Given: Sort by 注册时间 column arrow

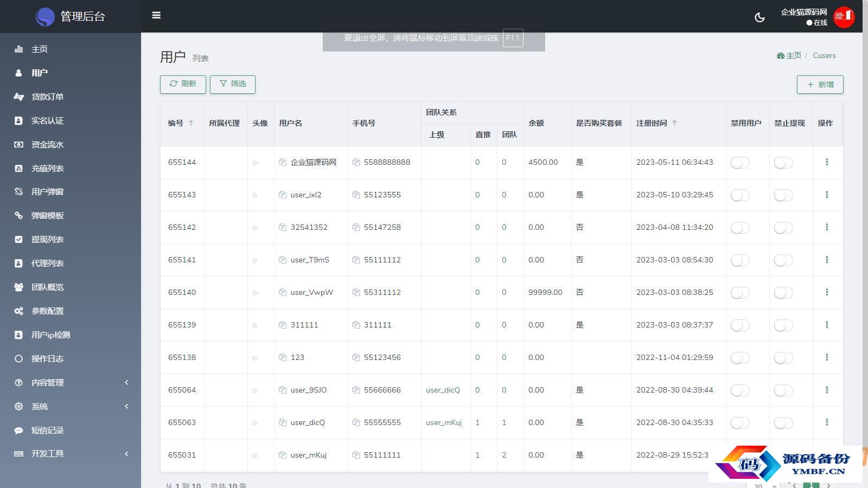Looking at the screenshot, I should (674, 123).
